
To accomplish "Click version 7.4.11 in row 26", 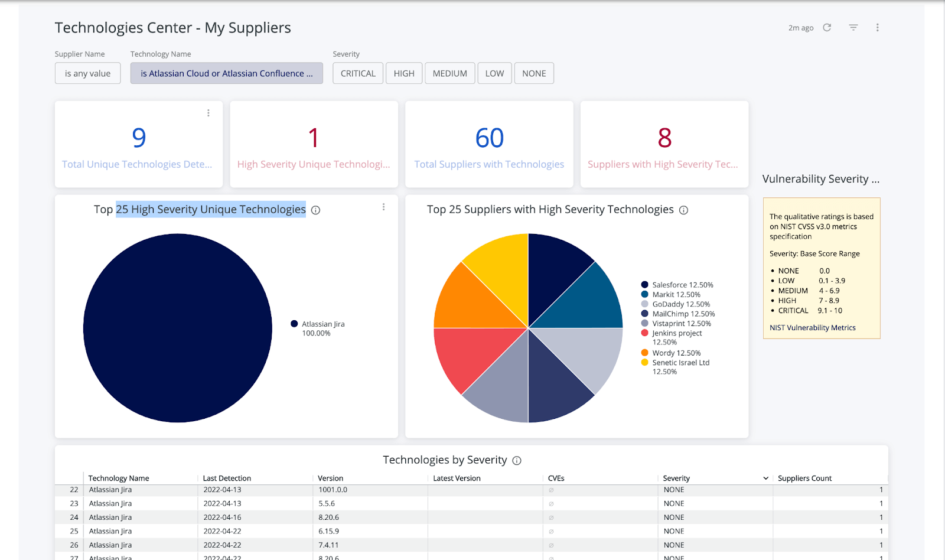I will coord(328,545).
